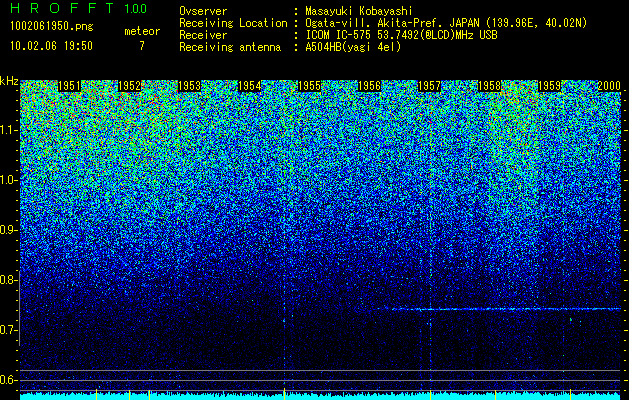Click the Receiving antenna label
Image resolution: width=629 pixels, height=400 pixels.
click(230, 47)
